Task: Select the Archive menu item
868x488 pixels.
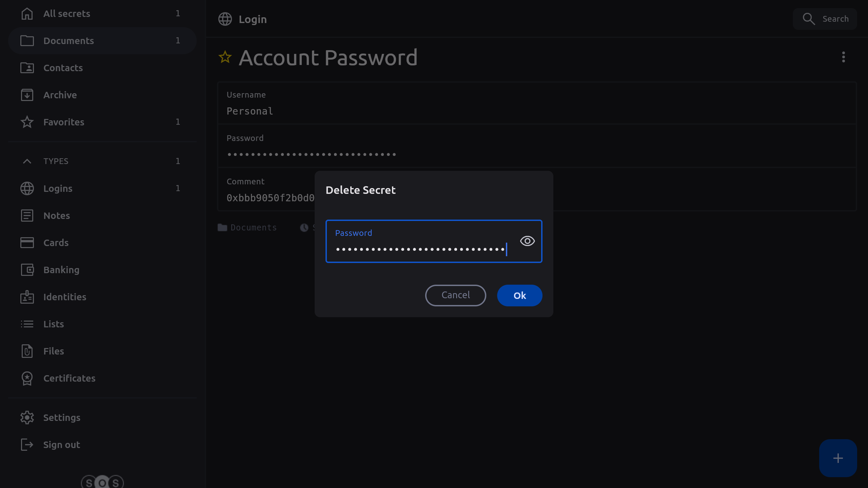Action: (x=60, y=95)
